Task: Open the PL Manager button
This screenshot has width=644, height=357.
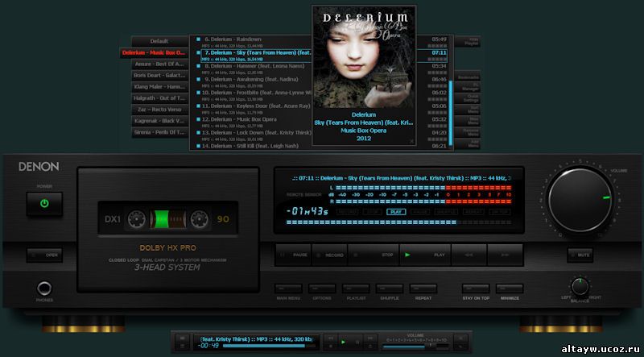Action: coord(468,87)
